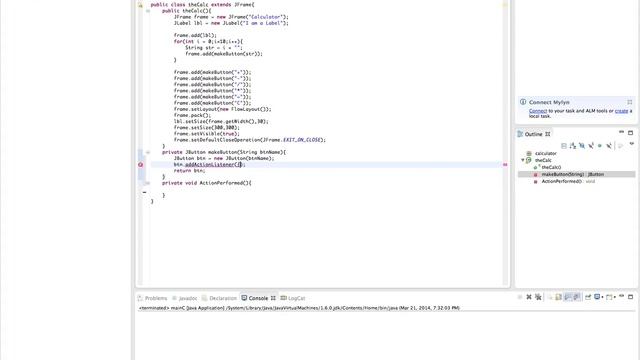640x360 pixels.
Task: Click the Remove Launch icon in Console toolbar
Action: pyautogui.click(x=529, y=297)
